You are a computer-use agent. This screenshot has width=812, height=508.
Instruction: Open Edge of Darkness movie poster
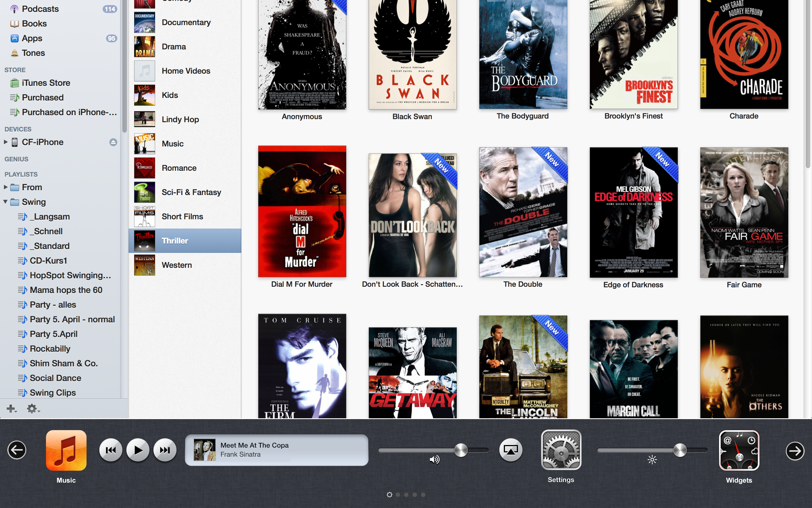pyautogui.click(x=634, y=212)
